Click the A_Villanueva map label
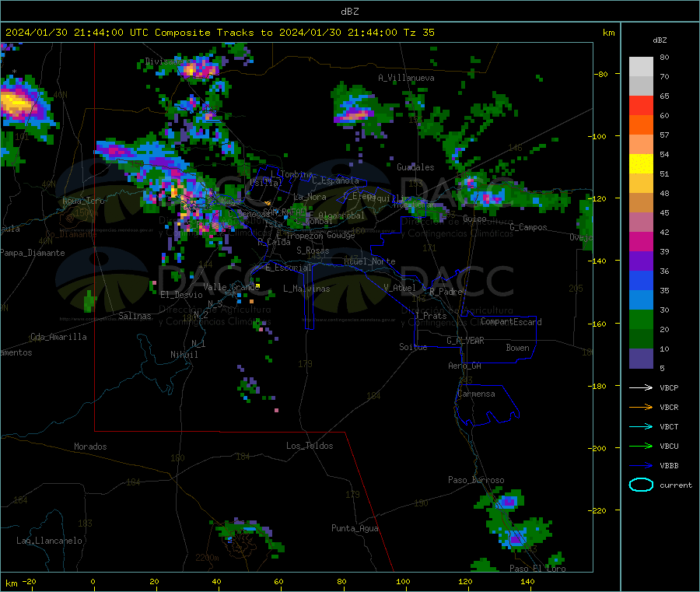 pyautogui.click(x=406, y=78)
